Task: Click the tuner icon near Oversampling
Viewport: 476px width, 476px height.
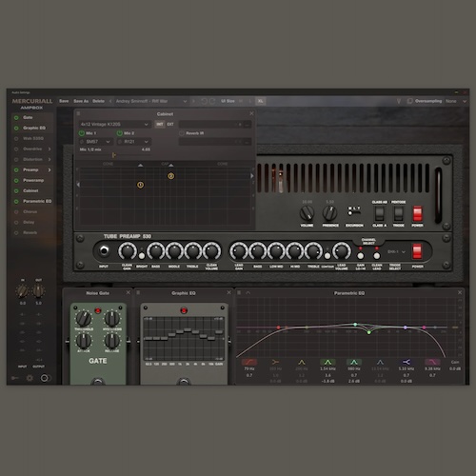Action: point(399,101)
